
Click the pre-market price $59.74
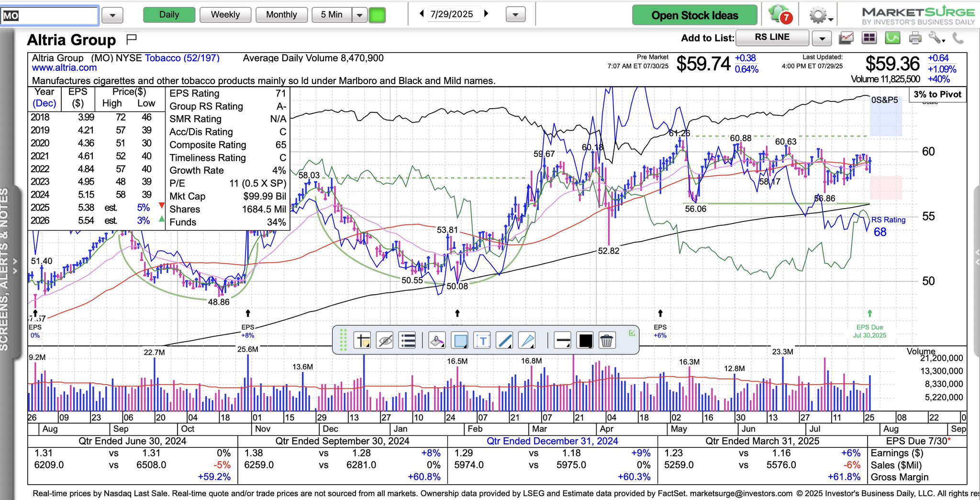point(703,63)
